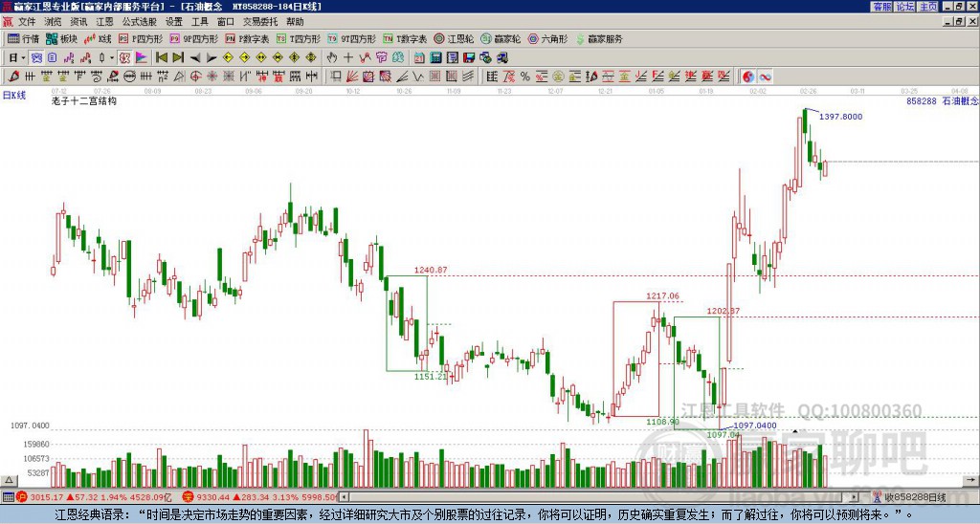Select the circle-with-line drawing icon
This screenshot has height=524, width=980.
[129, 76]
